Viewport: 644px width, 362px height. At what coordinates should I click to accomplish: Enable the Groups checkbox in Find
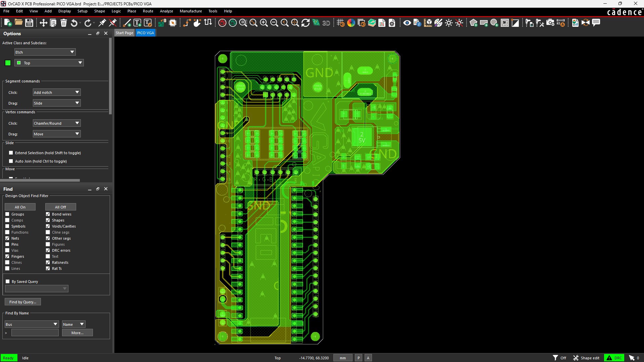tap(7, 214)
